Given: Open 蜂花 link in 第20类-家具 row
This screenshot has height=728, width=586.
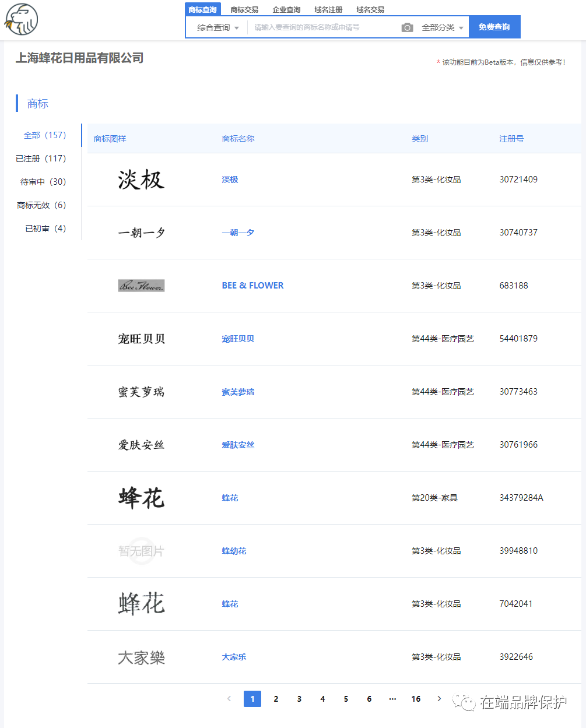Looking at the screenshot, I should (230, 498).
